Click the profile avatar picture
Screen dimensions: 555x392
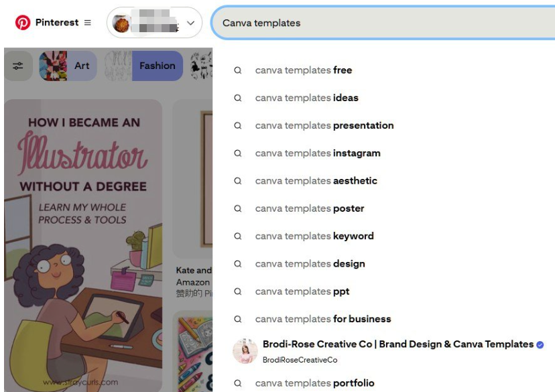[121, 23]
